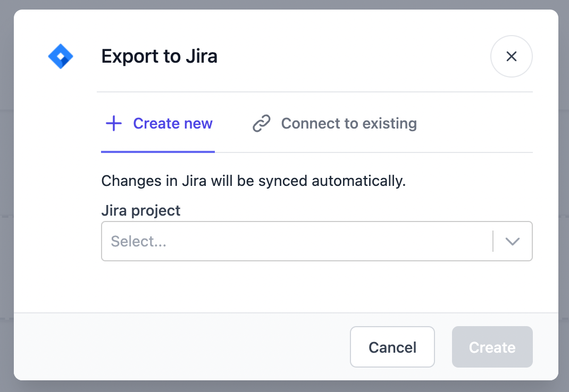Click the "Export to Jira" dialog title
Screen dimensions: 569x392
pos(160,56)
